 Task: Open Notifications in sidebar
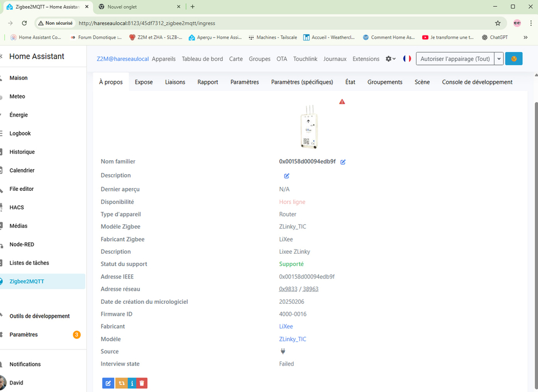(x=43, y=364)
